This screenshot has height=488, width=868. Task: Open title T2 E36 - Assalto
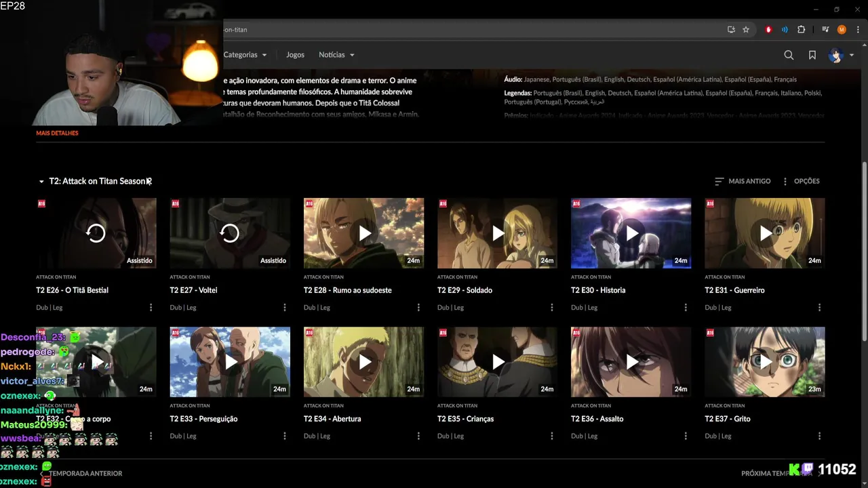pyautogui.click(x=597, y=419)
